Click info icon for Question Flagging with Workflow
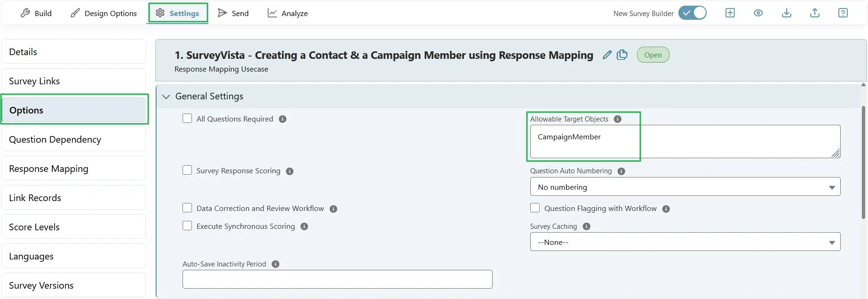The image size is (868, 299). (666, 209)
